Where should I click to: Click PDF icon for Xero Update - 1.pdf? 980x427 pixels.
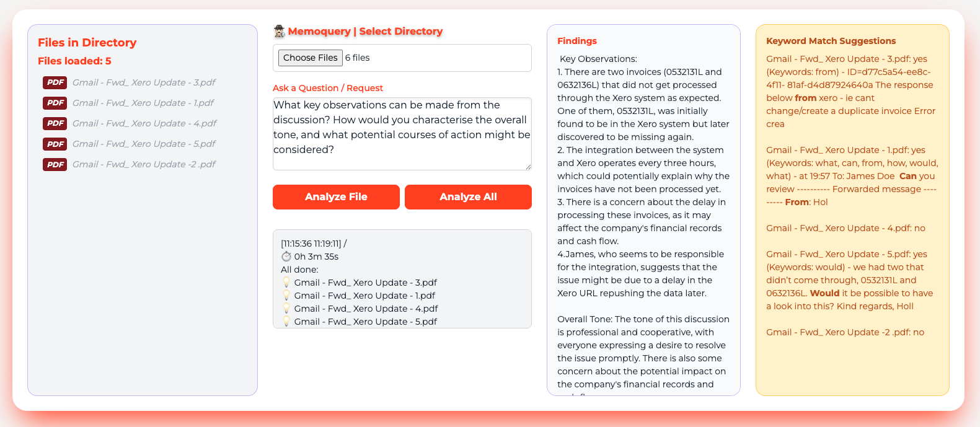tap(55, 103)
